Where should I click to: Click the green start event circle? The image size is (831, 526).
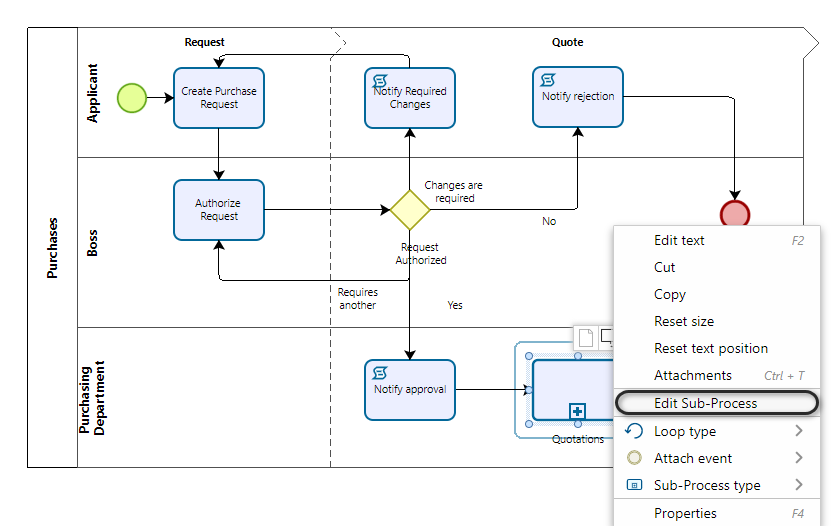point(132,97)
